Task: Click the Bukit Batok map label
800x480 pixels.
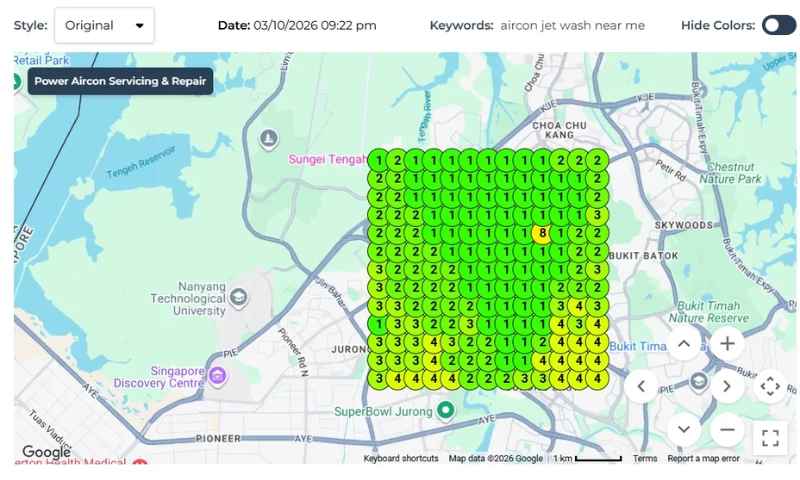Action: [643, 256]
